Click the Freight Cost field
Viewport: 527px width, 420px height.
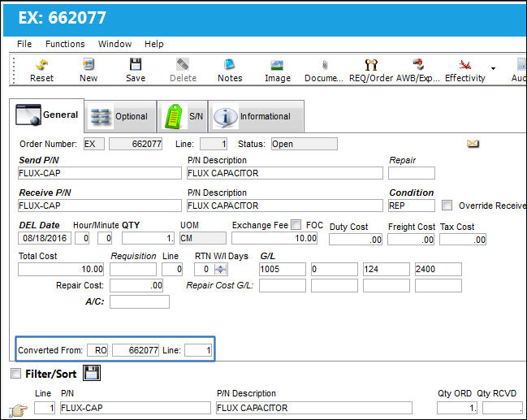click(411, 240)
